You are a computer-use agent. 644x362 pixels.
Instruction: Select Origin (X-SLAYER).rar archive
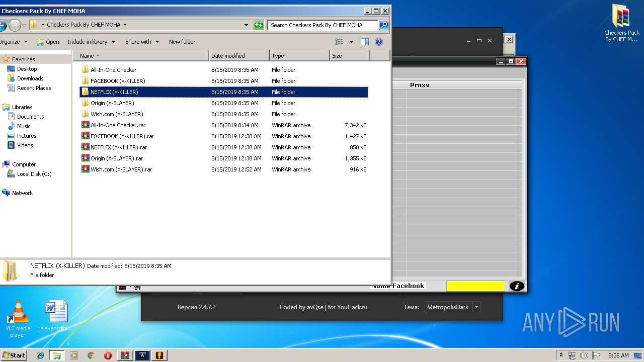[116, 158]
